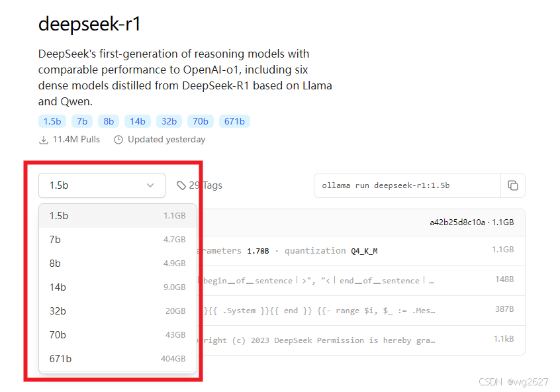
Task: Click the clock icon next to Updated yesterday
Action: coord(119,139)
